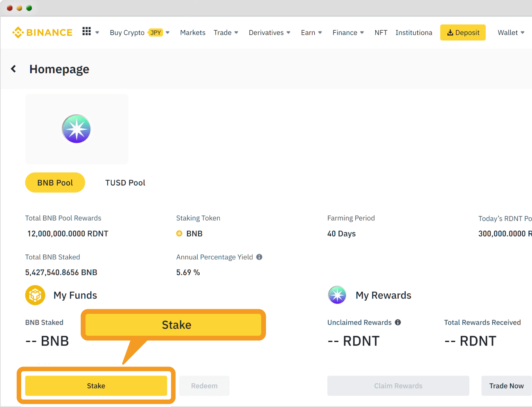Open the Institutional link
532x407 pixels.
tap(414, 33)
